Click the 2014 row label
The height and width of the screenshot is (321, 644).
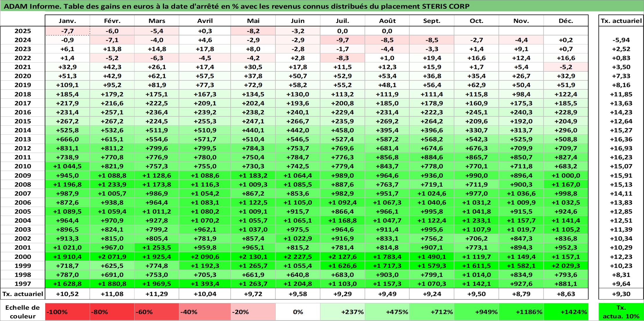(23, 130)
